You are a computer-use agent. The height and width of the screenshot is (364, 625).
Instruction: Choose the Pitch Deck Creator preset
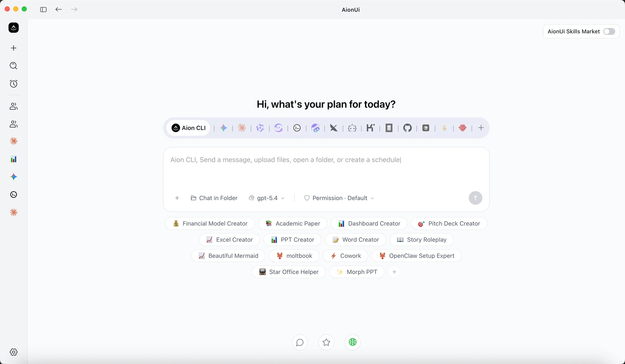(x=449, y=223)
